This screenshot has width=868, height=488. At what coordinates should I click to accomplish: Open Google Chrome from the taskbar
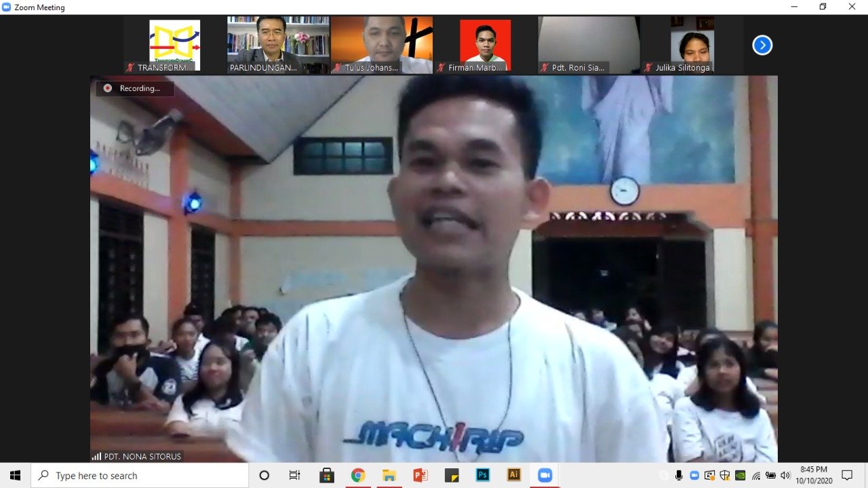358,475
